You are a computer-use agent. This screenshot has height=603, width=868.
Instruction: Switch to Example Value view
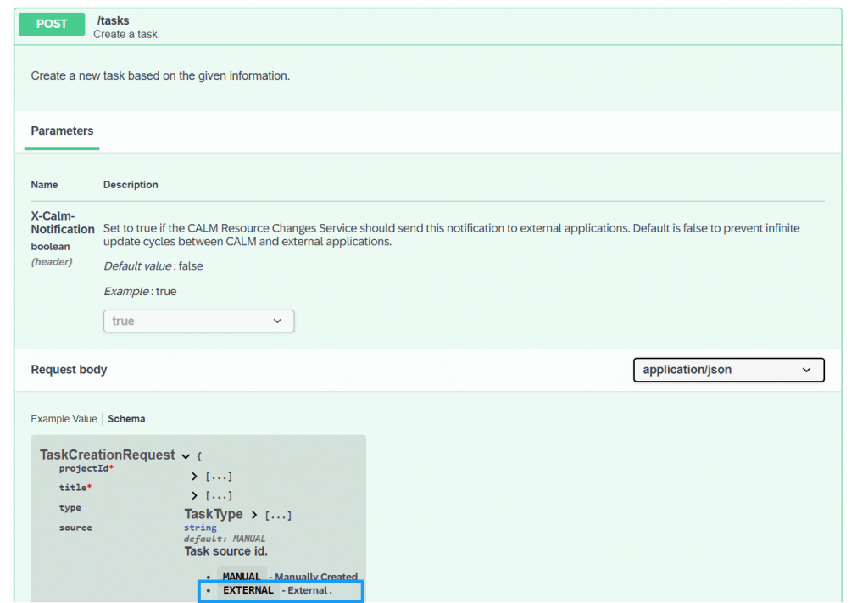(x=64, y=419)
